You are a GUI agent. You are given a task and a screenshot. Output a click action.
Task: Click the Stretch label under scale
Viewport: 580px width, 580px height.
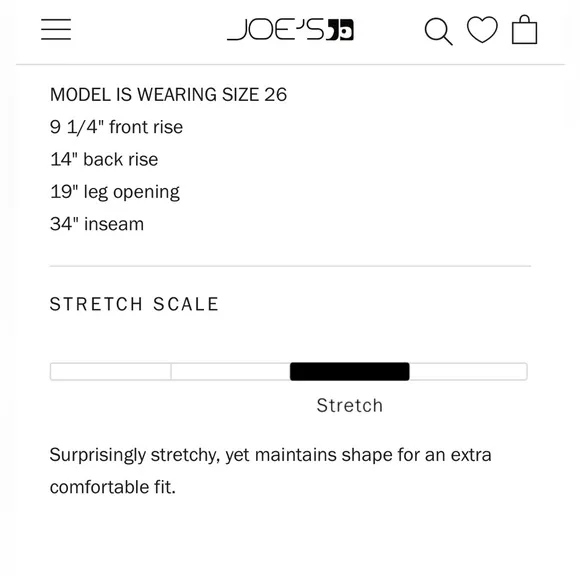[350, 405]
